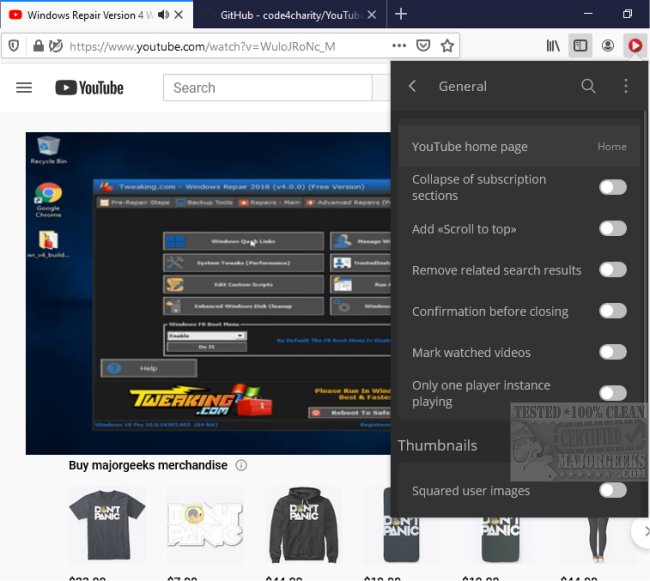
Task: Open the gray Don't Panic t-shirt item
Action: point(107,525)
